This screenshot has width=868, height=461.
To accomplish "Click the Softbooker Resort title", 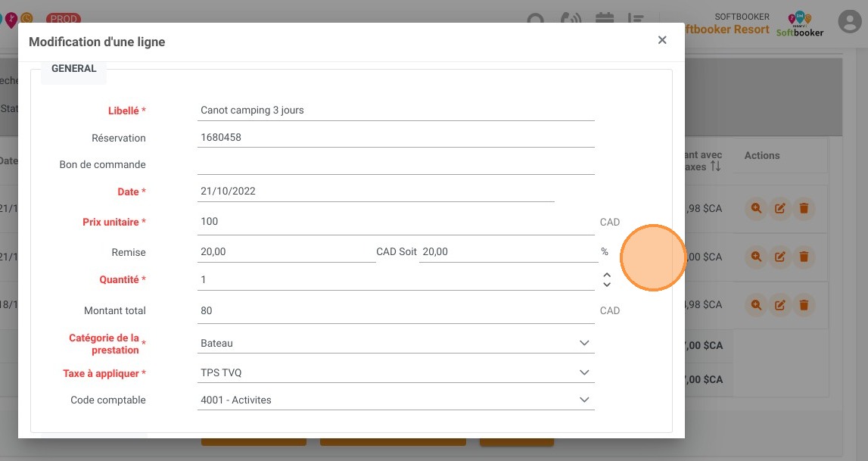I will coord(726,30).
